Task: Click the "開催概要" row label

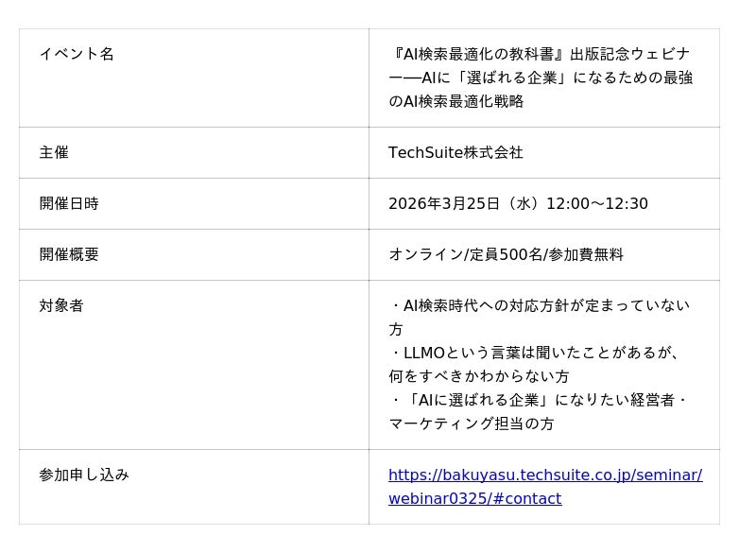Action: 69,254
